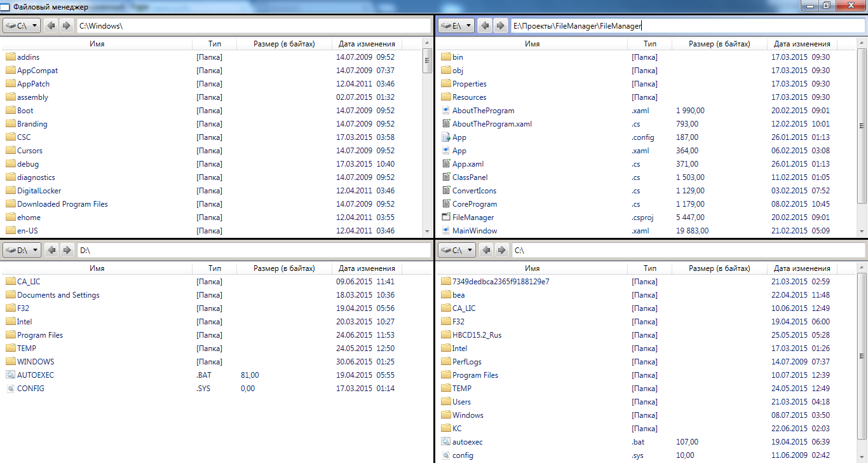Select the Properties folder row
The image size is (868, 463).
point(647,84)
